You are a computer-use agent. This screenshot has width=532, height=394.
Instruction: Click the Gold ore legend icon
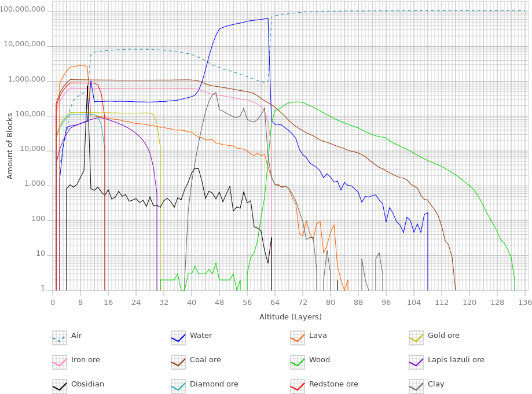click(x=416, y=338)
